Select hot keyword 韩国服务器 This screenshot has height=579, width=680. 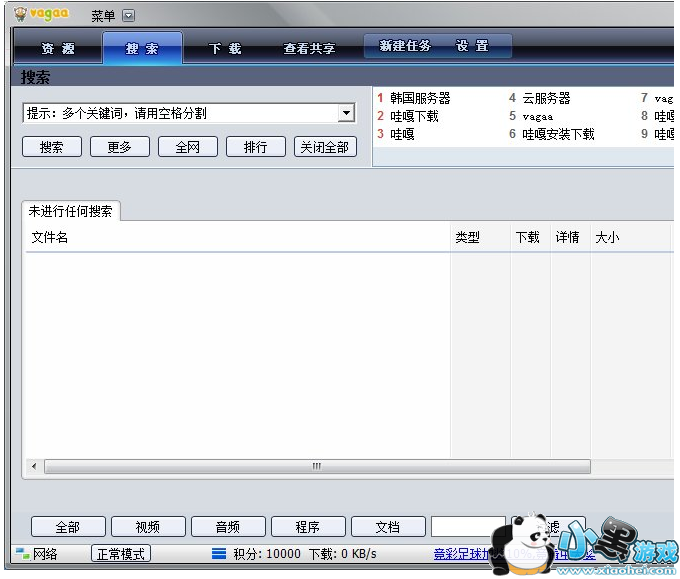pos(420,98)
